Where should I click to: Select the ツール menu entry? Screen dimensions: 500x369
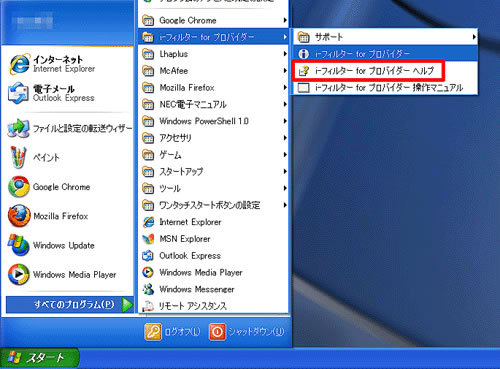coord(213,188)
